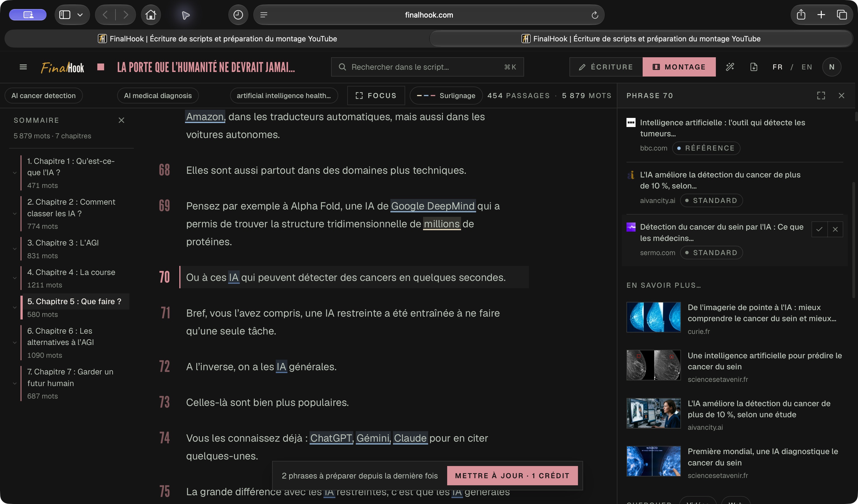The image size is (858, 504).
Task: Click the Safari forward arrow
Action: [126, 15]
